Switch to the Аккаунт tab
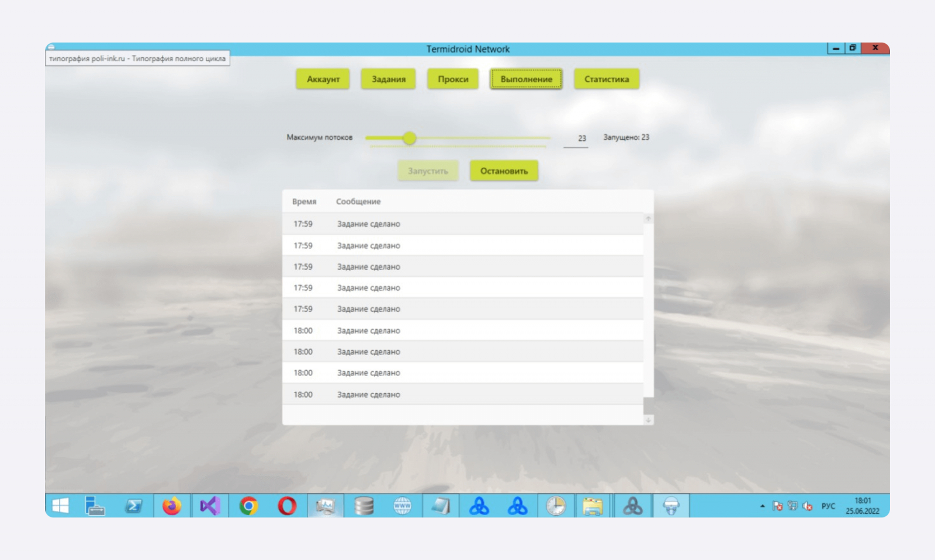 pyautogui.click(x=323, y=79)
